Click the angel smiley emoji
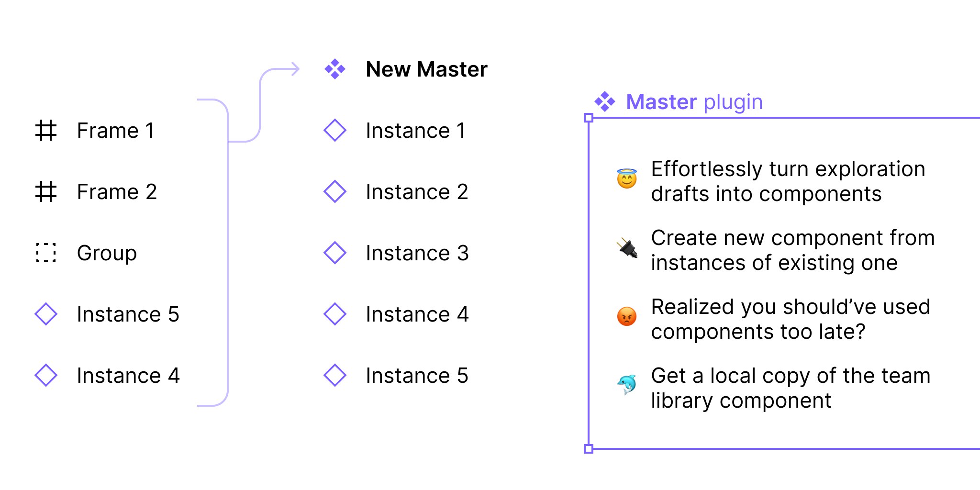Viewport: 980px width, 490px height. 627,179
